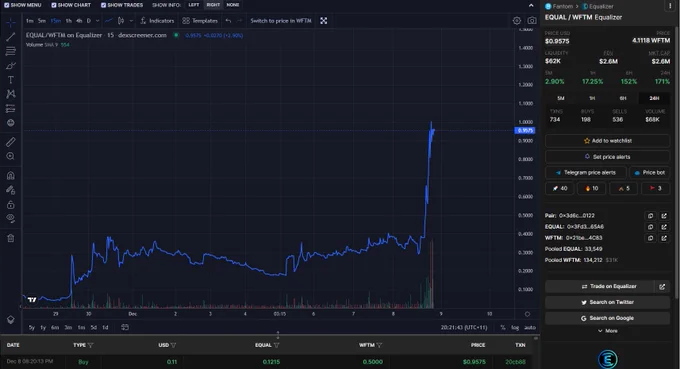
Task: Switch chart to 4h timeframe
Action: 79,21
